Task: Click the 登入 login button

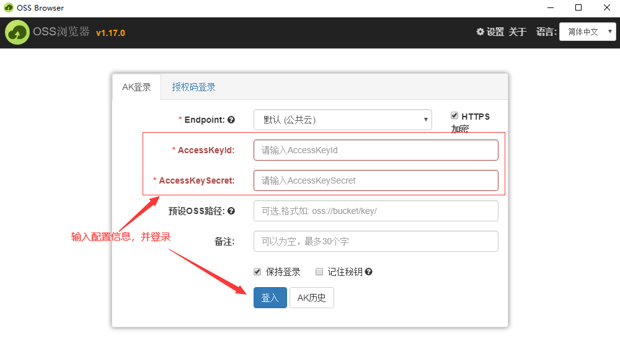Action: pyautogui.click(x=270, y=298)
